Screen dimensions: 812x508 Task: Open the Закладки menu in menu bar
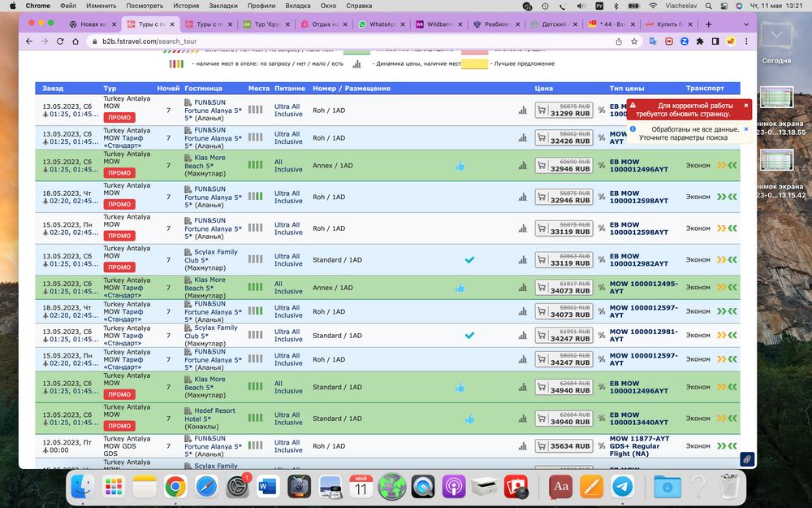coord(223,6)
